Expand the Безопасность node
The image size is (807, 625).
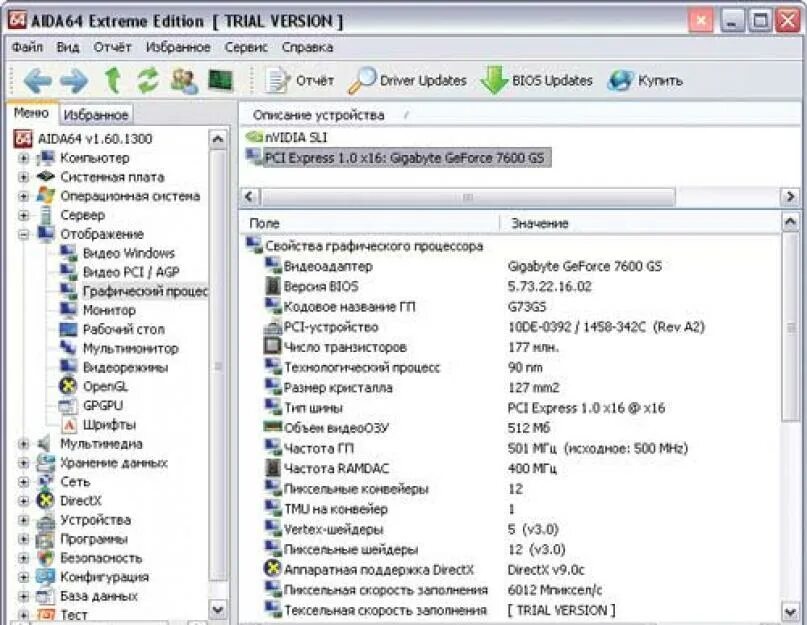click(23, 558)
